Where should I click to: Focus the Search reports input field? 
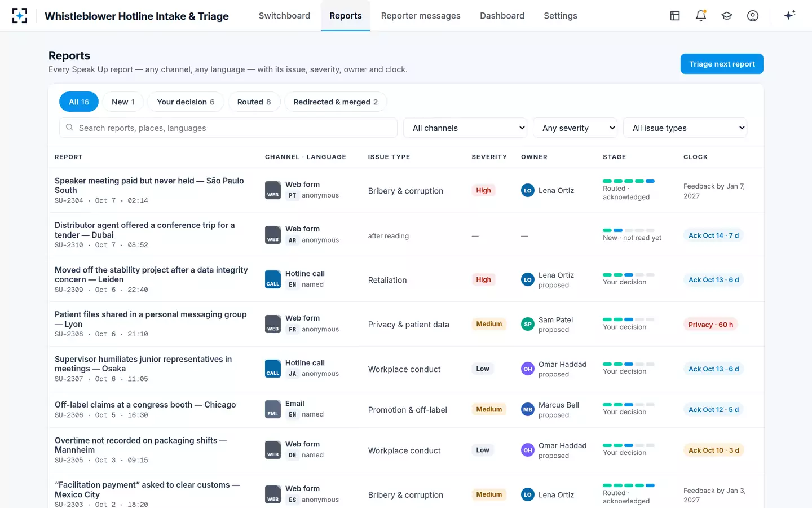228,128
